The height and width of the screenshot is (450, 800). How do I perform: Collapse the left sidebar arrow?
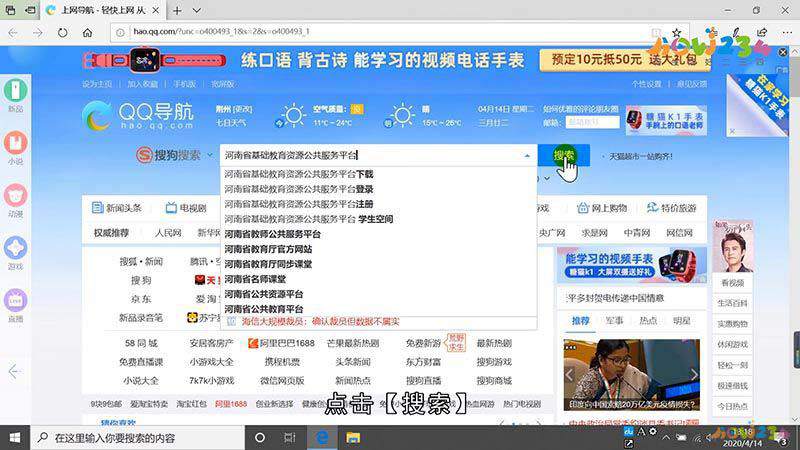(x=14, y=371)
